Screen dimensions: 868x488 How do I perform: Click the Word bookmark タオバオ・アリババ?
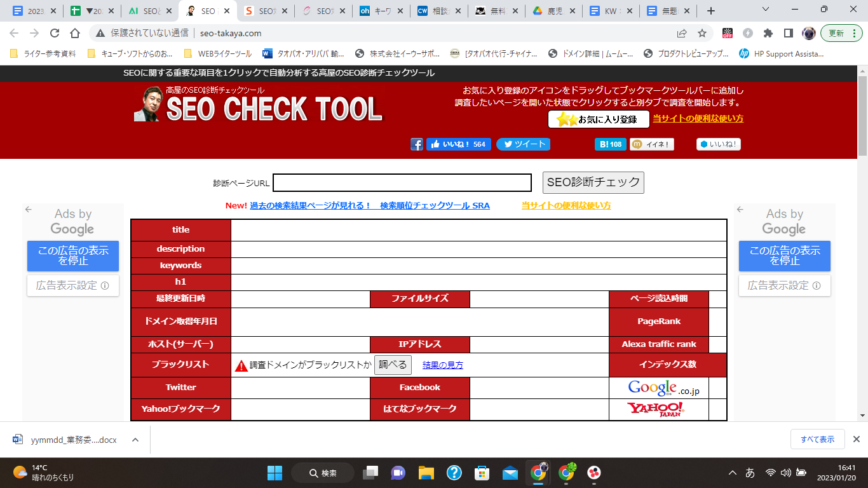pyautogui.click(x=303, y=53)
